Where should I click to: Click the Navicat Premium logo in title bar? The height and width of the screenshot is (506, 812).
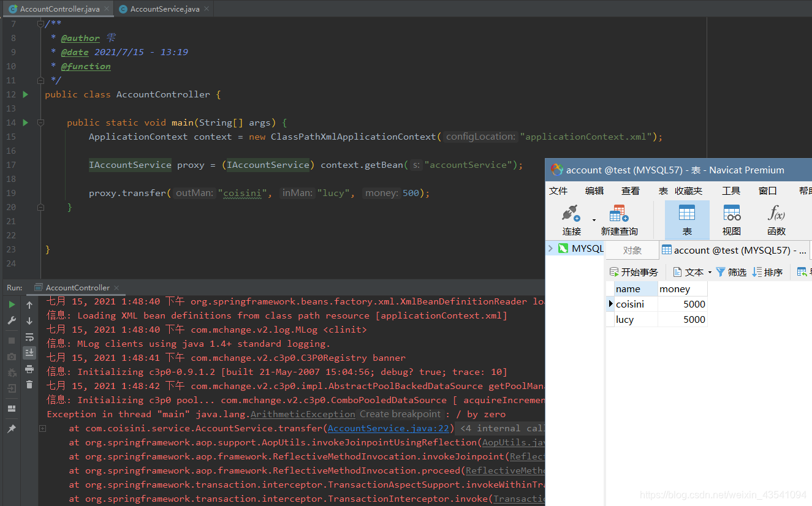pyautogui.click(x=556, y=170)
